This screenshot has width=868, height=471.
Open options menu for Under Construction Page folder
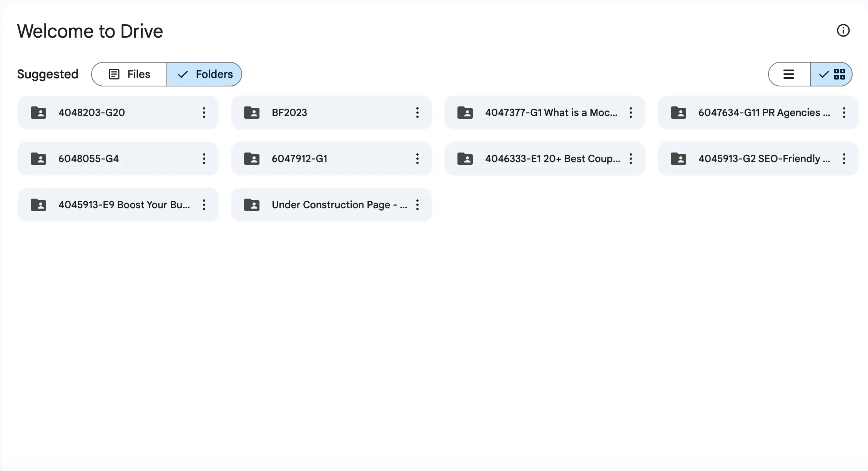pyautogui.click(x=418, y=205)
